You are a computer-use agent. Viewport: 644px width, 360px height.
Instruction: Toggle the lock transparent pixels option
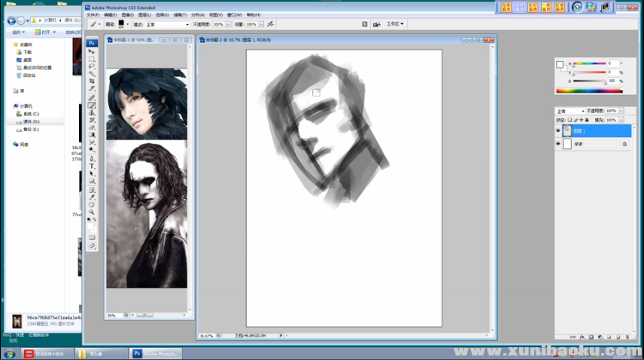click(x=570, y=120)
